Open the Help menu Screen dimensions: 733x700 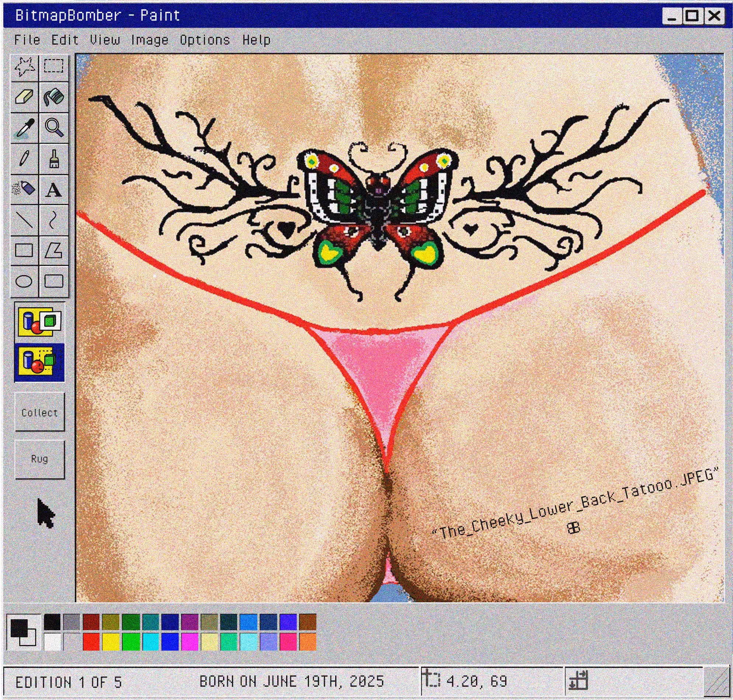point(256,40)
